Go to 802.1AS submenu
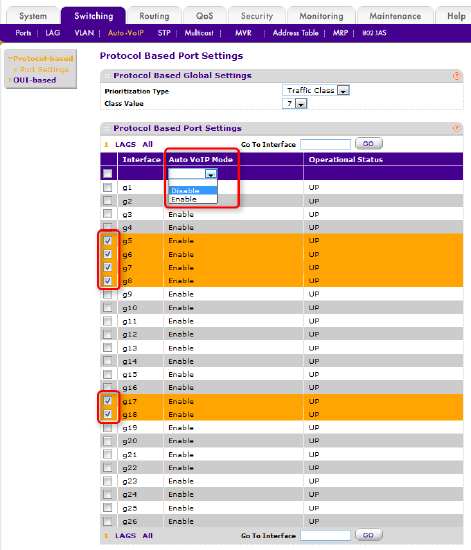The image size is (471, 550). pos(374,33)
